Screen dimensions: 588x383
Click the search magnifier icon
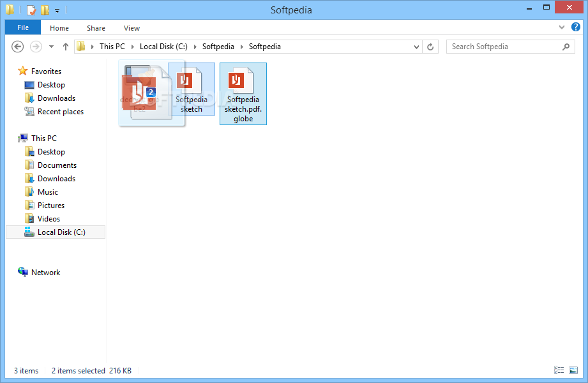pos(566,47)
